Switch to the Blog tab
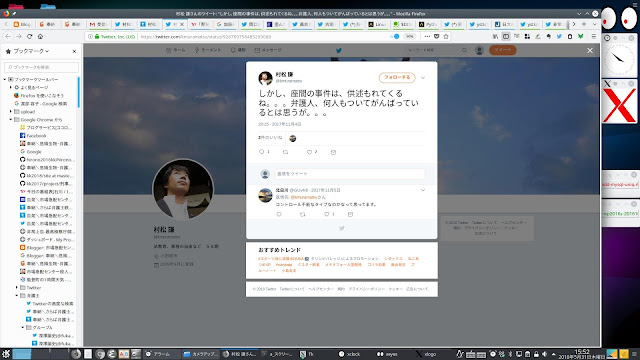Image resolution: width=640 pixels, height=360 pixels. tap(22, 24)
